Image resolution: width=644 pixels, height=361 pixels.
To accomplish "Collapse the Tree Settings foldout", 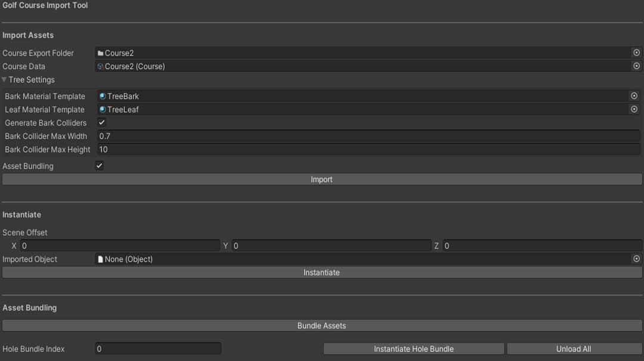I will 4,79.
